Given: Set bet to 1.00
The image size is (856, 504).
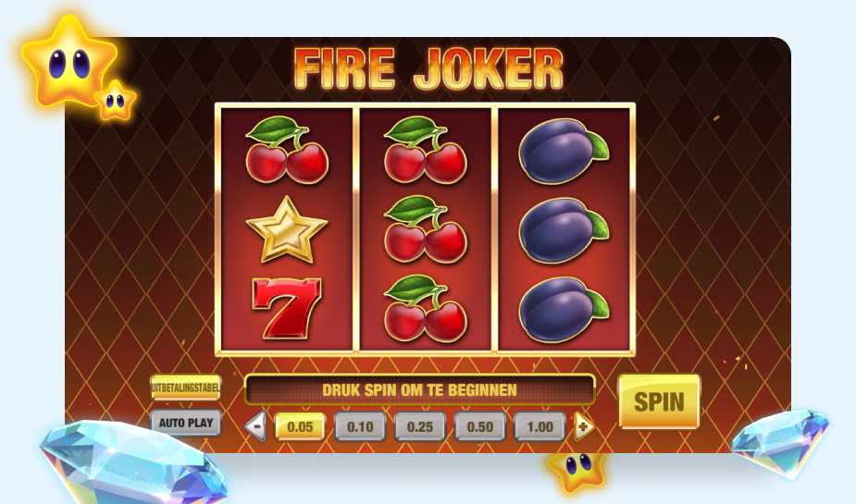Looking at the screenshot, I should tap(540, 426).
